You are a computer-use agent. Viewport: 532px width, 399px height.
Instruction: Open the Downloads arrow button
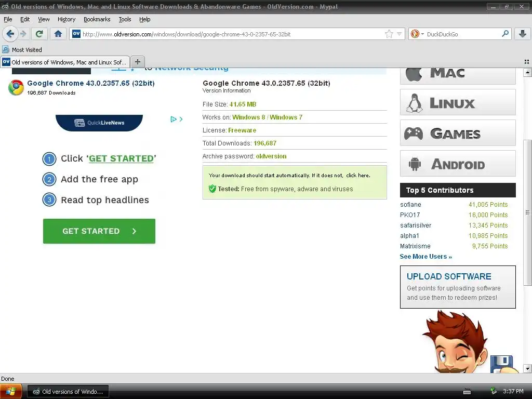[523, 34]
